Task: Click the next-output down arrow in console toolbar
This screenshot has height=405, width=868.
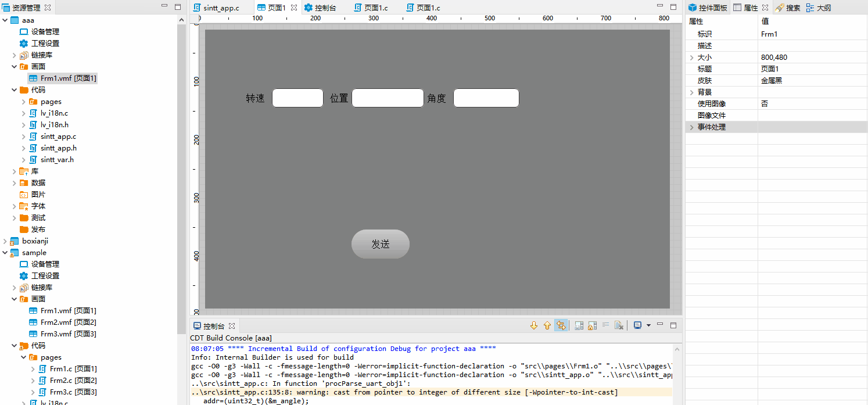Action: tap(534, 325)
